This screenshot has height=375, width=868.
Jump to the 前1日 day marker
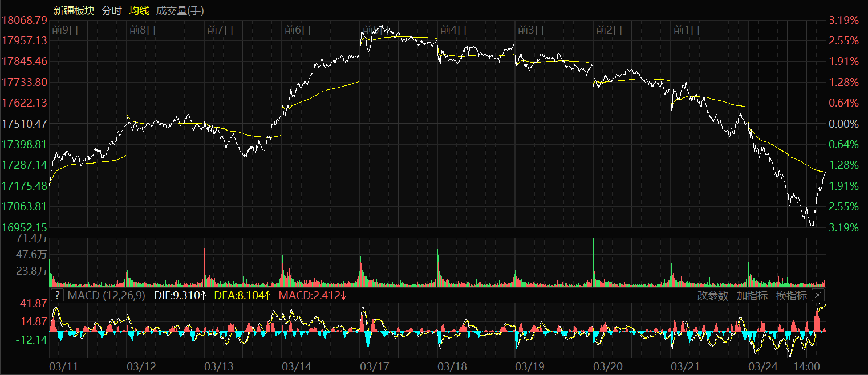click(686, 30)
